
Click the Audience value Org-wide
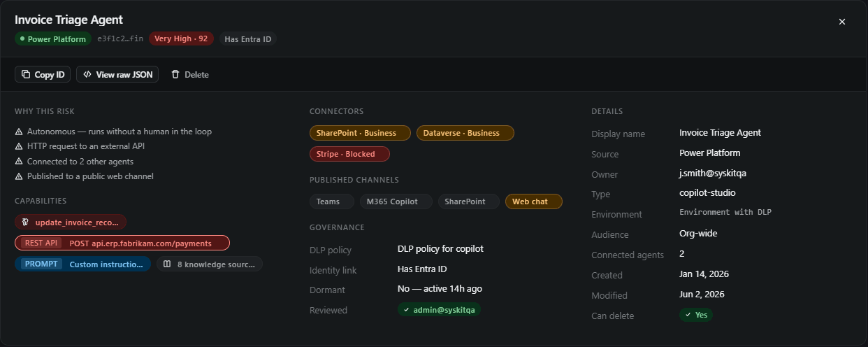(x=698, y=234)
